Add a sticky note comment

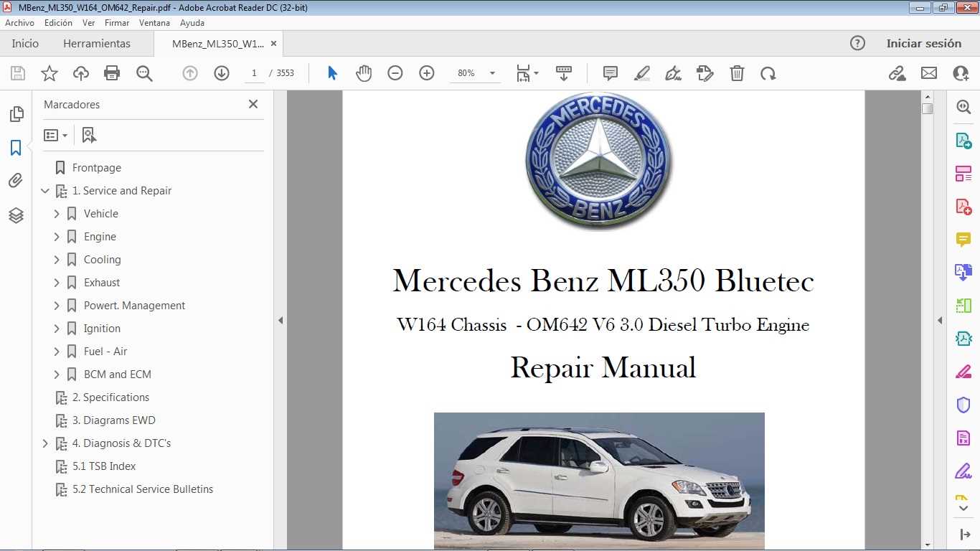click(611, 73)
